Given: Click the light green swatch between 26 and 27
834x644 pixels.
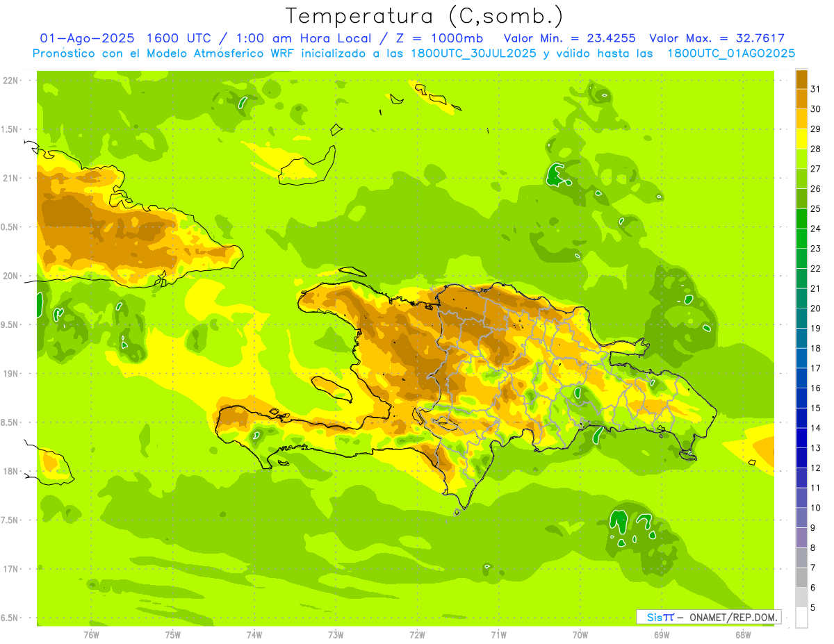Looking at the screenshot, I should point(801,179).
